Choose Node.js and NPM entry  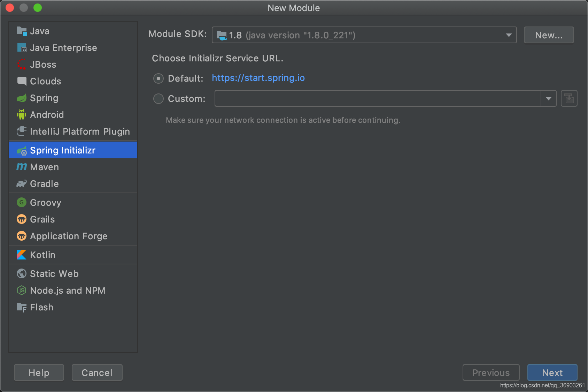73,291
